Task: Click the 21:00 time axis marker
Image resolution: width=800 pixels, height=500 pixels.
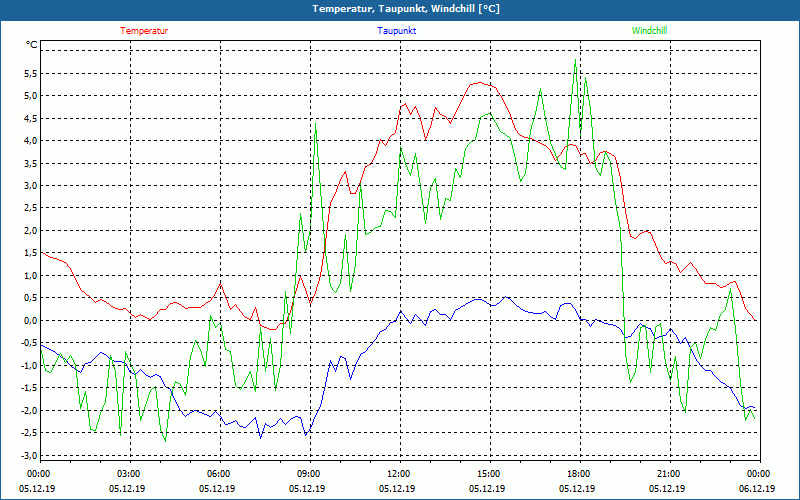Action: 668,474
